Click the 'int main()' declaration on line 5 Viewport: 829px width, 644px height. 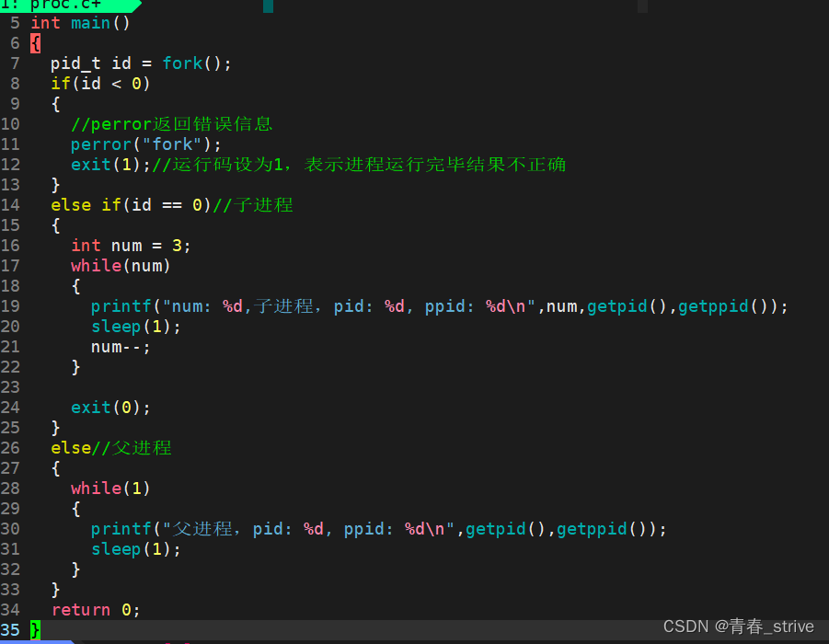80,23
